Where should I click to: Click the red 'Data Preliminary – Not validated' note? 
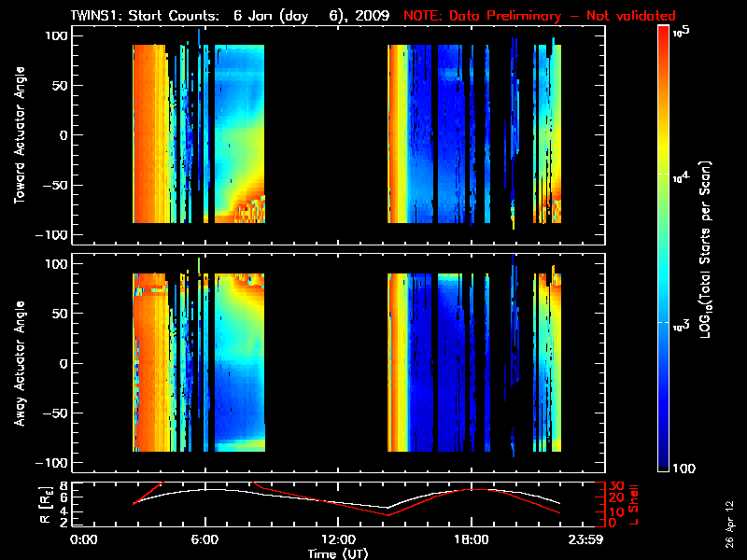[539, 16]
